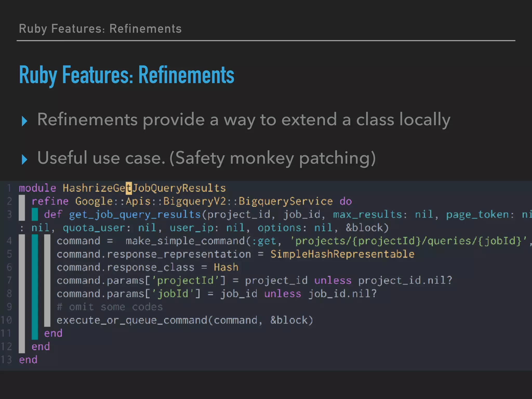The image size is (532, 399).
Task: Select 'refine' keyword on line 2
Action: (50, 201)
